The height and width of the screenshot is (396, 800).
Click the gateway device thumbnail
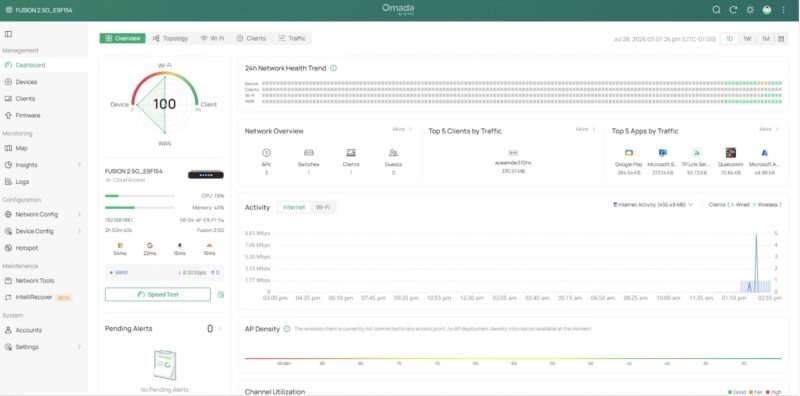pos(206,175)
